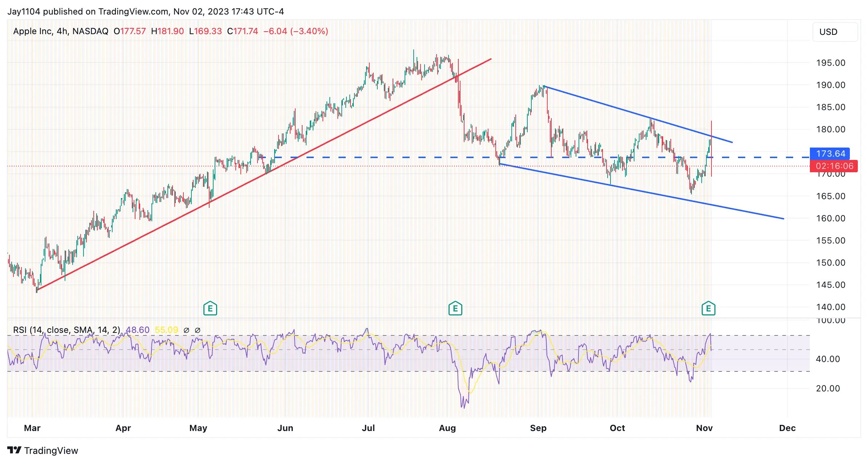The image size is (868, 463).
Task: Click the 160.00 price axis label
Action: tap(831, 218)
